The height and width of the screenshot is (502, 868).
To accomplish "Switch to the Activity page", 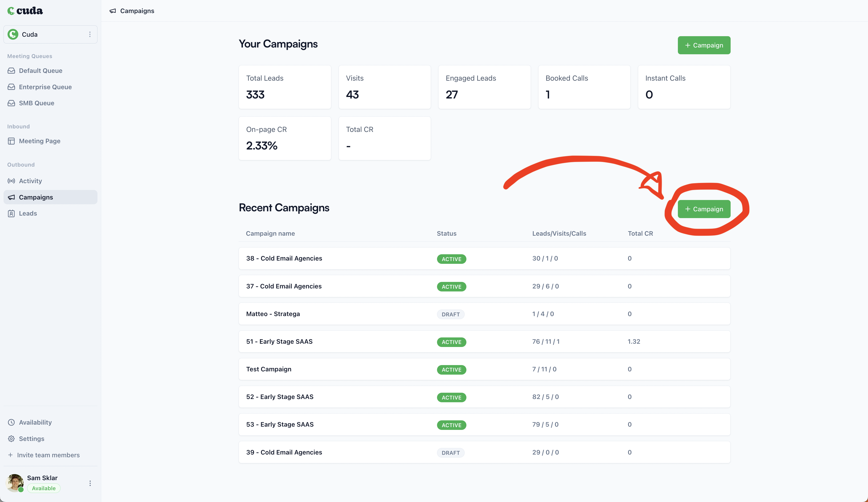I will tap(30, 181).
